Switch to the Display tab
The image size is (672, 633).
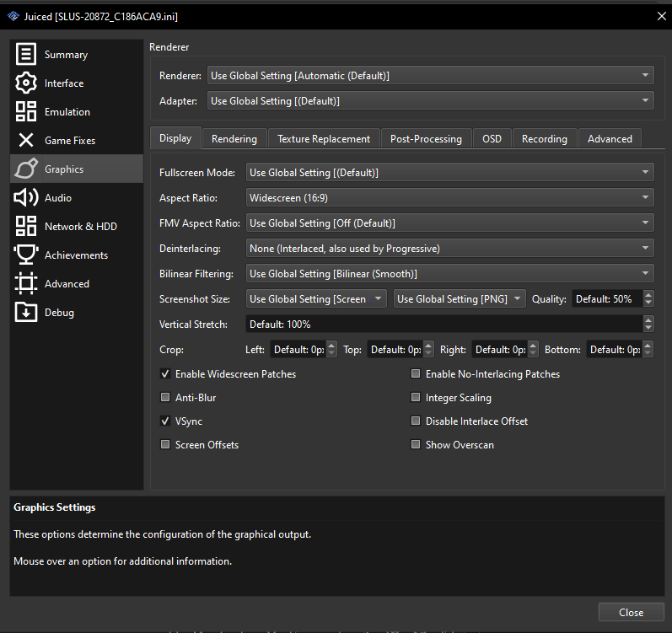175,138
